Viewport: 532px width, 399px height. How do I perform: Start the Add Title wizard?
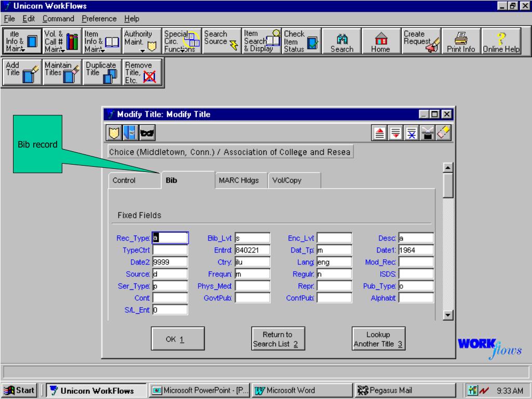click(x=22, y=72)
